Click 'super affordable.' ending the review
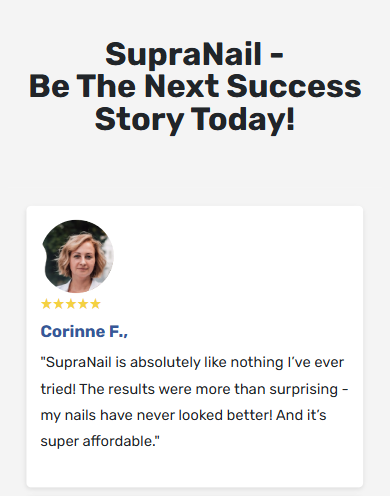This screenshot has height=496, width=390. point(99,442)
